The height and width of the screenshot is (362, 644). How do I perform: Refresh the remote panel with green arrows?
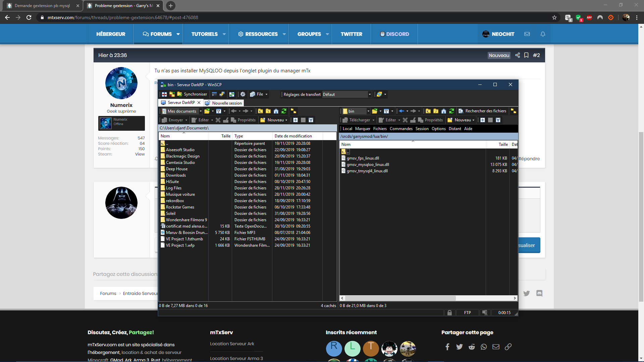coord(452,111)
